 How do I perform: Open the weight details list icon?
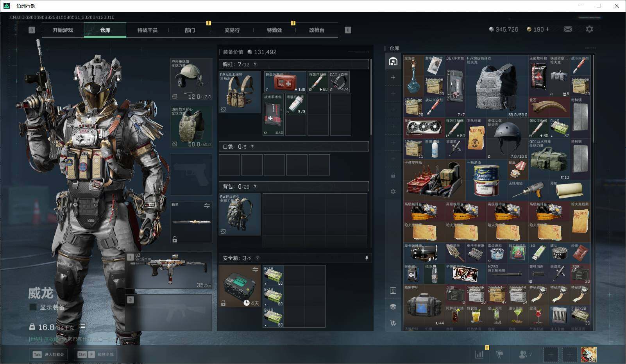pos(82,327)
